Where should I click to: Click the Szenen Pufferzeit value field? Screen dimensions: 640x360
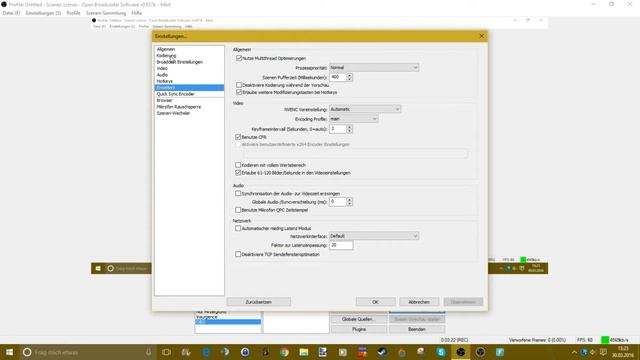[x=338, y=77]
